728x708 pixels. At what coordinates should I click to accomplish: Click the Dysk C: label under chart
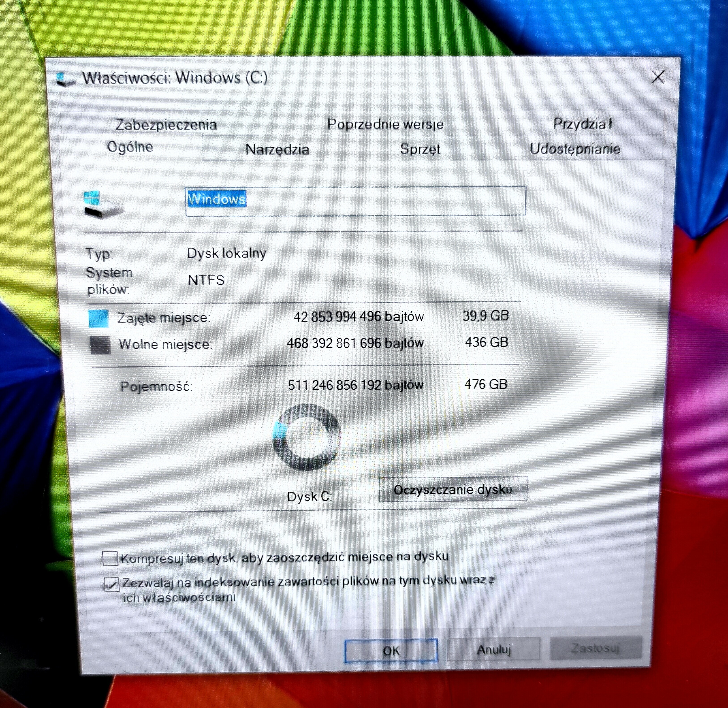(x=309, y=496)
